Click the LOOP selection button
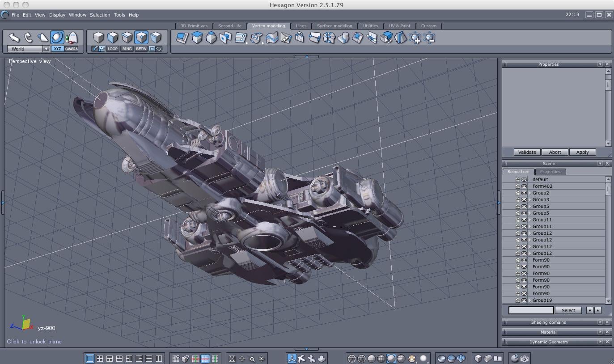614x364 pixels. pyautogui.click(x=113, y=49)
